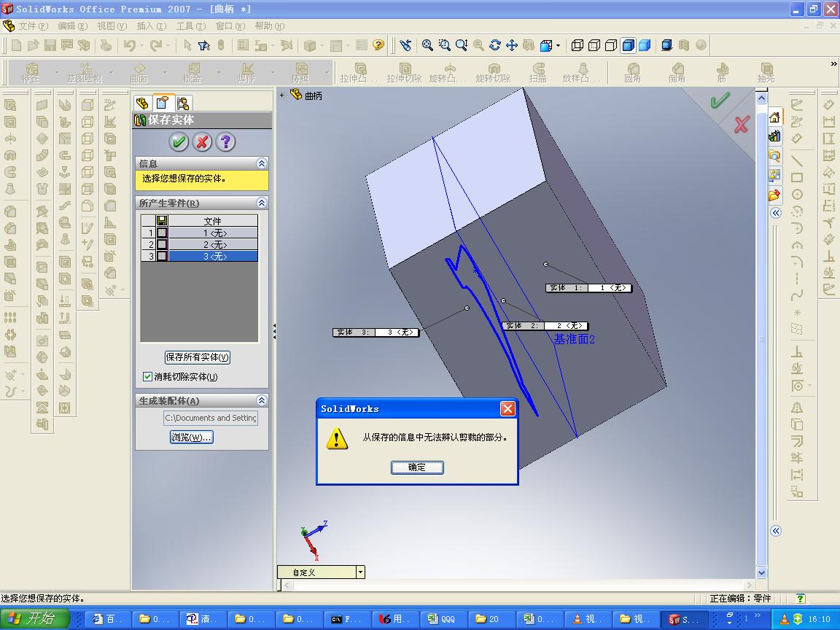Open the 插入 menu
Viewport: 840px width, 630px height.
click(x=152, y=26)
